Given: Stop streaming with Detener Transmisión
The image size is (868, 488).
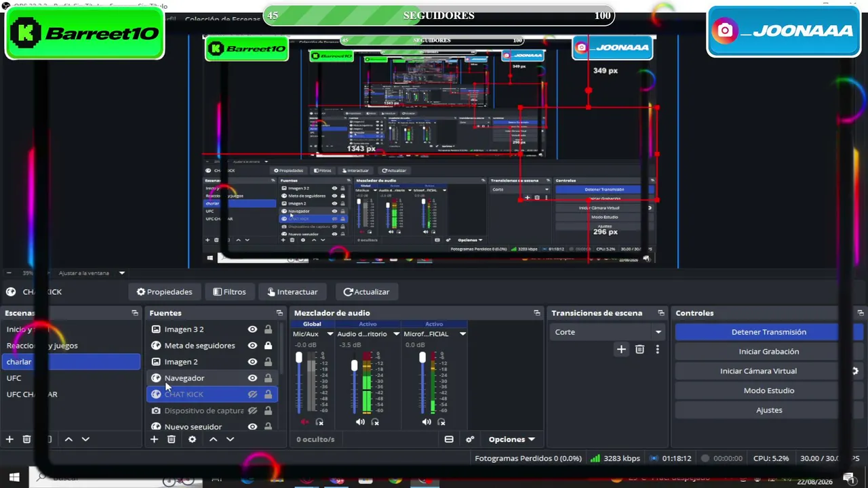Looking at the screenshot, I should click(769, 332).
